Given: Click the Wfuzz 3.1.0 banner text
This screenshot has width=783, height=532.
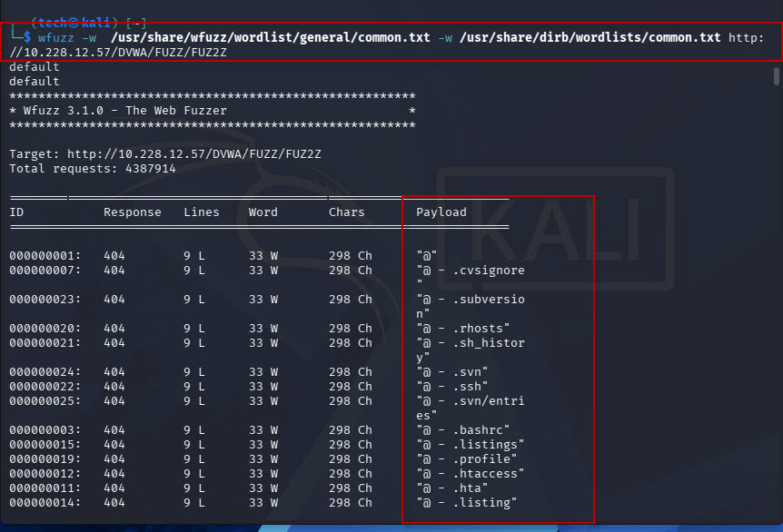Looking at the screenshot, I should point(124,111).
